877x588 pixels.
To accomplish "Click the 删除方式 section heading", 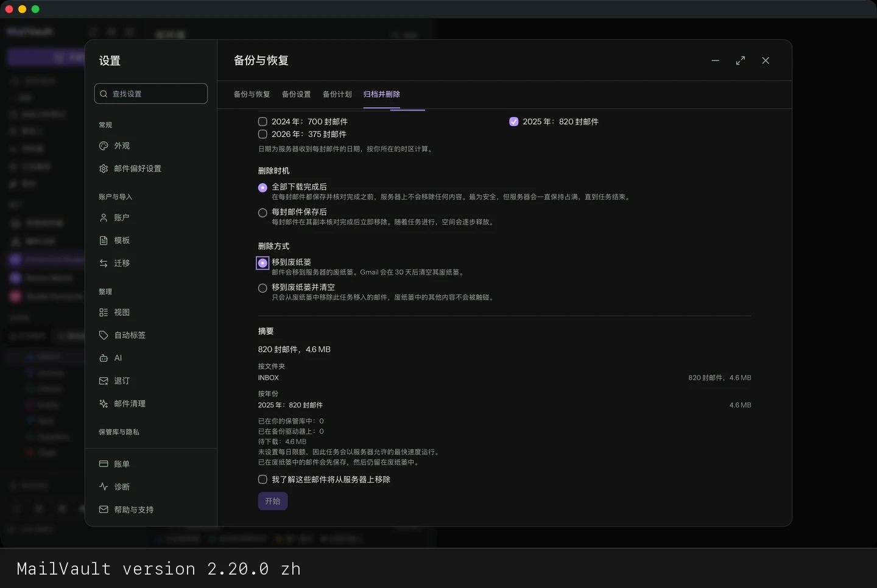I will pyautogui.click(x=274, y=247).
